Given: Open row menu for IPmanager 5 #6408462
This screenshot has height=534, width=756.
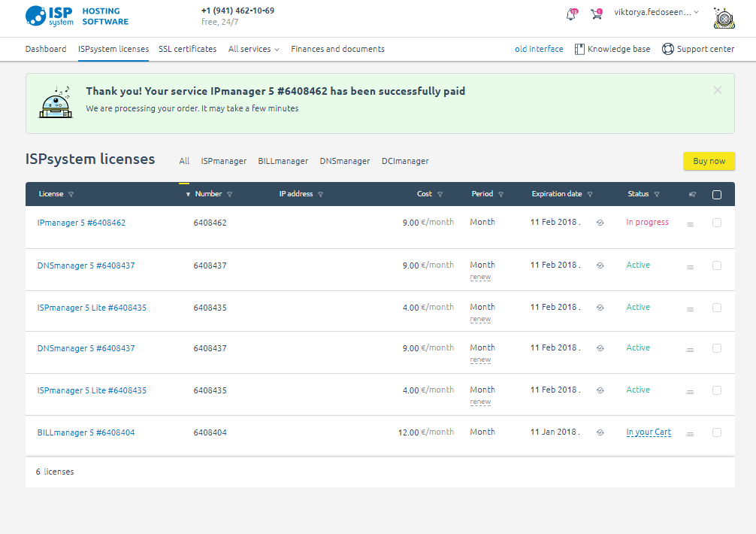Looking at the screenshot, I should pos(690,224).
